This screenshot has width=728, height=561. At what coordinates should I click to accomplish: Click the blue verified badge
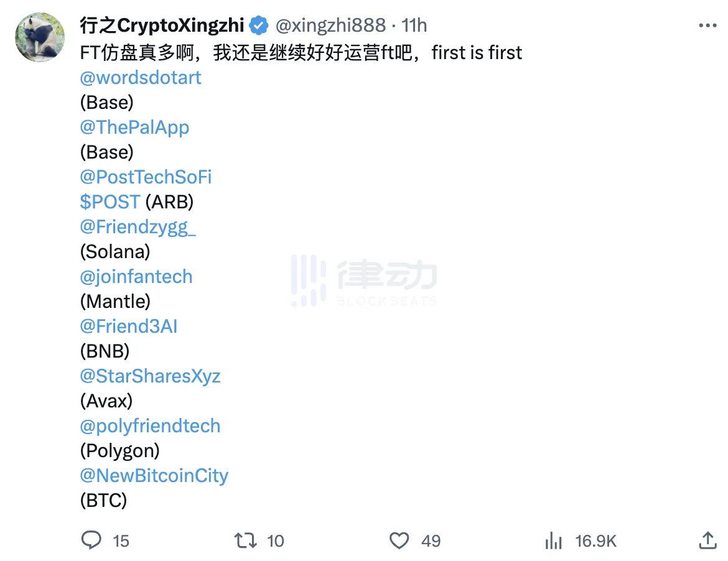(259, 25)
